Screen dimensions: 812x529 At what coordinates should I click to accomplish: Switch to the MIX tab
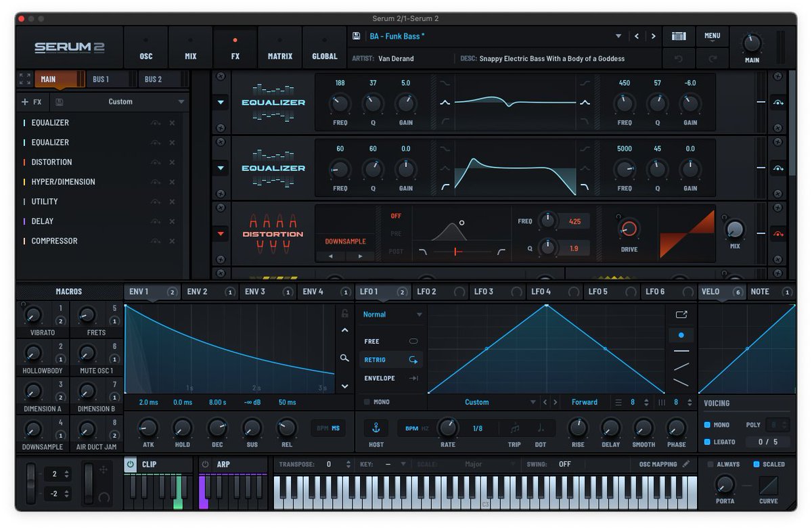(x=191, y=48)
